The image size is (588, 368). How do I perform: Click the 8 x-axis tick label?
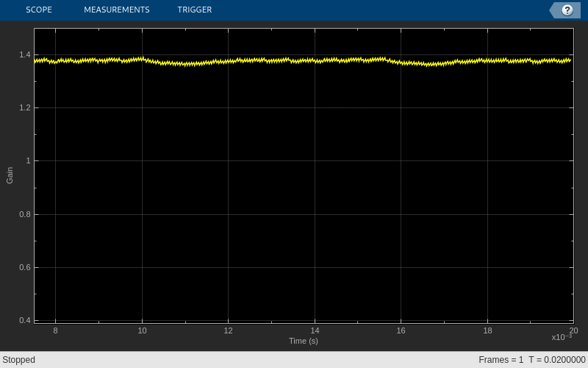point(56,330)
